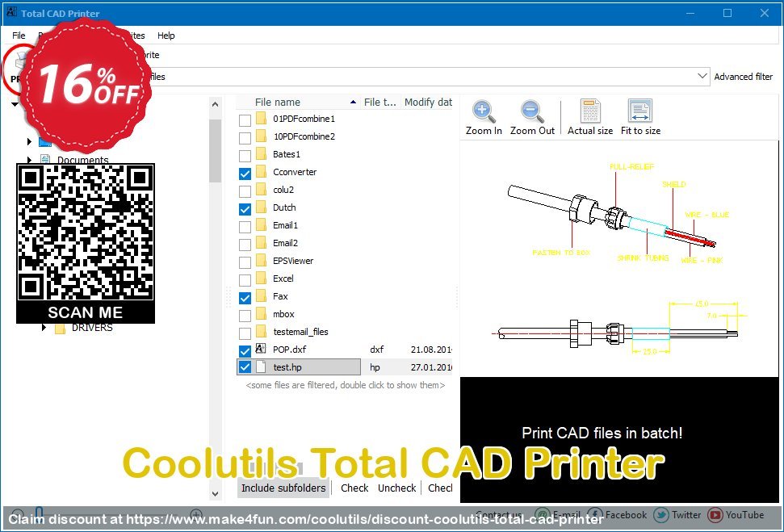The image size is (784, 532).
Task: Select the EPSViewer folder name
Action: 293,261
